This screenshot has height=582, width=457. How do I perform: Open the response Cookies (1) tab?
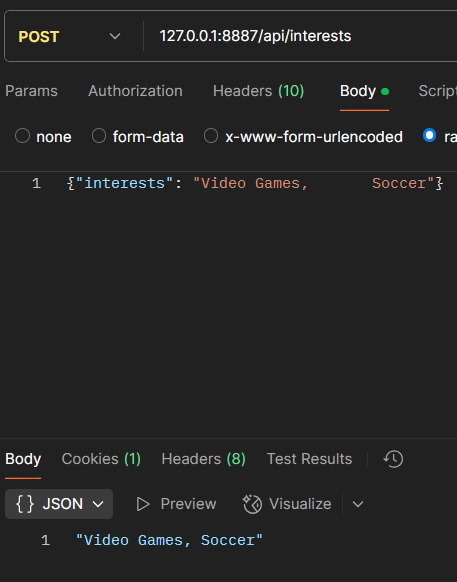coord(101,459)
